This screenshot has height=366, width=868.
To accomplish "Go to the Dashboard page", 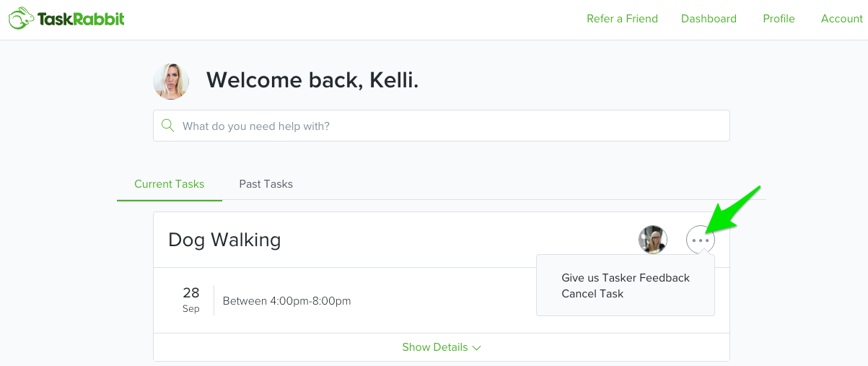I will [709, 19].
